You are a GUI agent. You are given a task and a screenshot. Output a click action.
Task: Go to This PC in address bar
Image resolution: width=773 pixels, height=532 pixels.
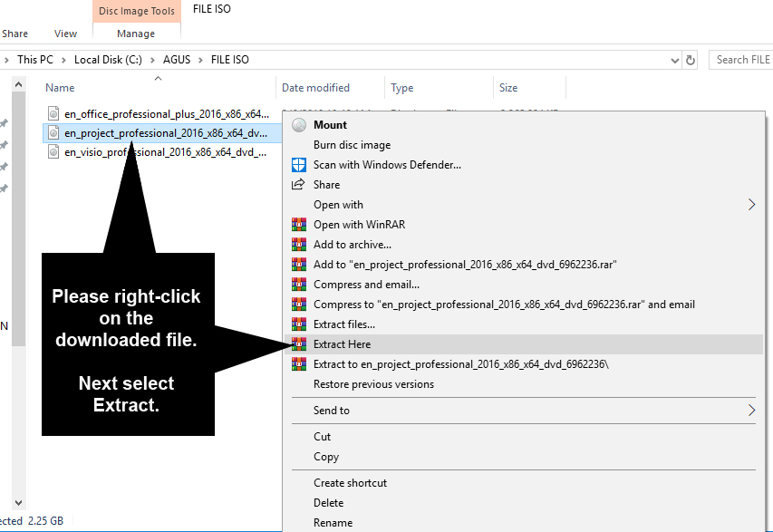pos(35,60)
